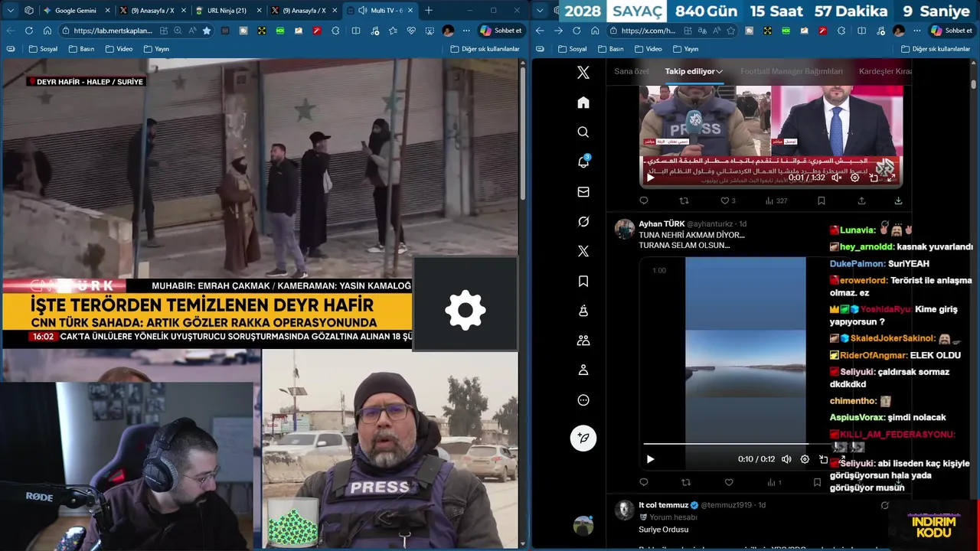The image size is (980, 551).
Task: Open lt col temmuz profile name link
Action: (x=663, y=505)
